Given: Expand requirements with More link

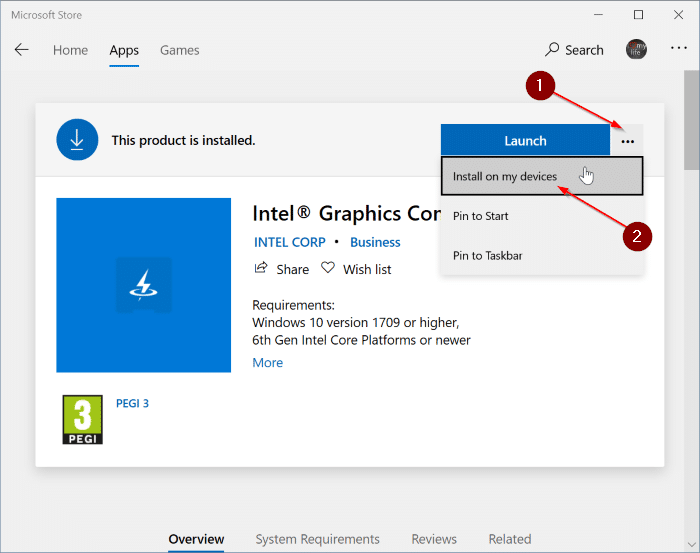Looking at the screenshot, I should tap(267, 362).
